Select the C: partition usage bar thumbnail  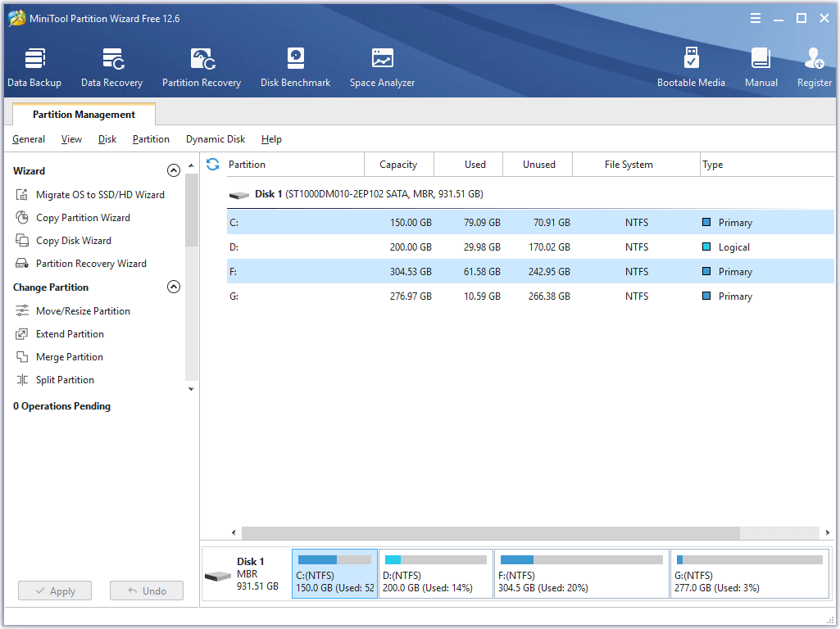point(334,573)
